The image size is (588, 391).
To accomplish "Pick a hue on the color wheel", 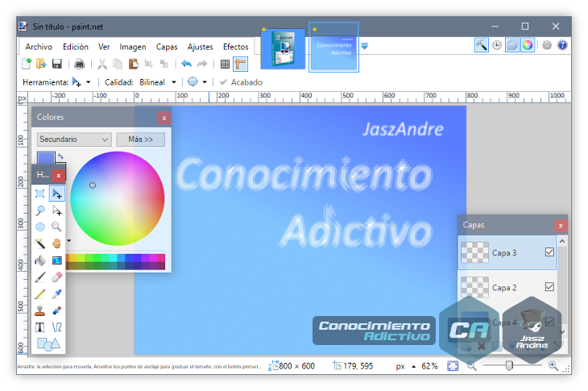I will [x=118, y=198].
